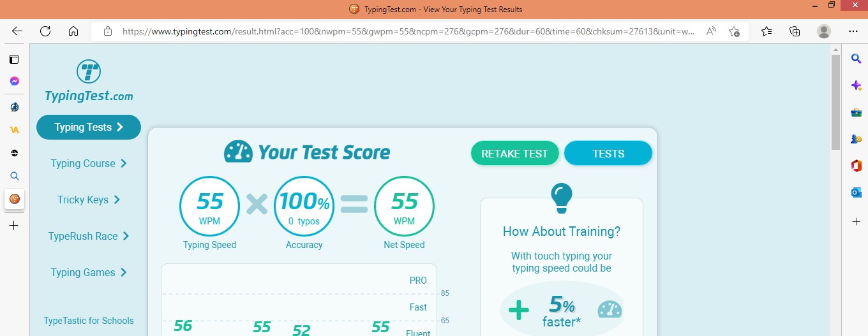This screenshot has width=868, height=336.
Task: Open the search icon in the left vertical tabs
Action: click(x=14, y=176)
